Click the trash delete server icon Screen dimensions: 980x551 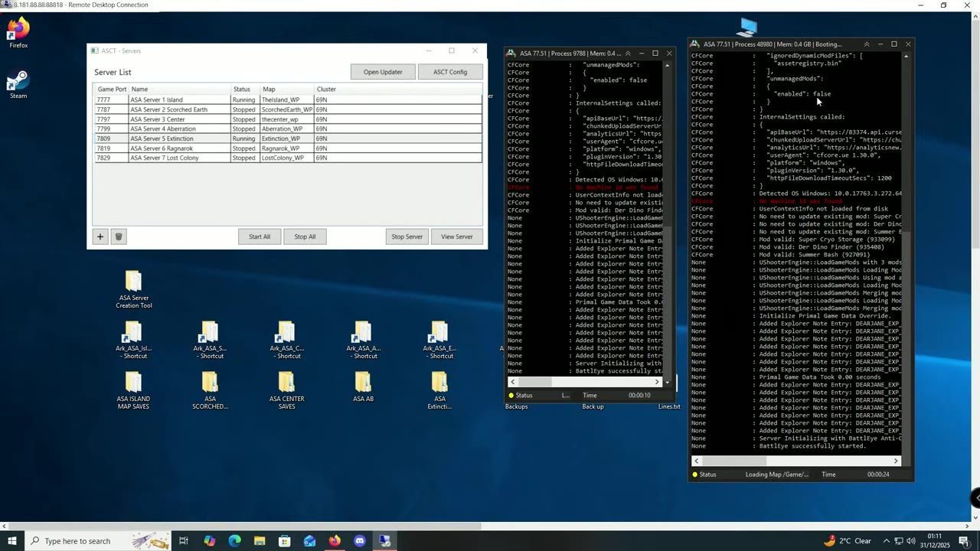(x=119, y=236)
